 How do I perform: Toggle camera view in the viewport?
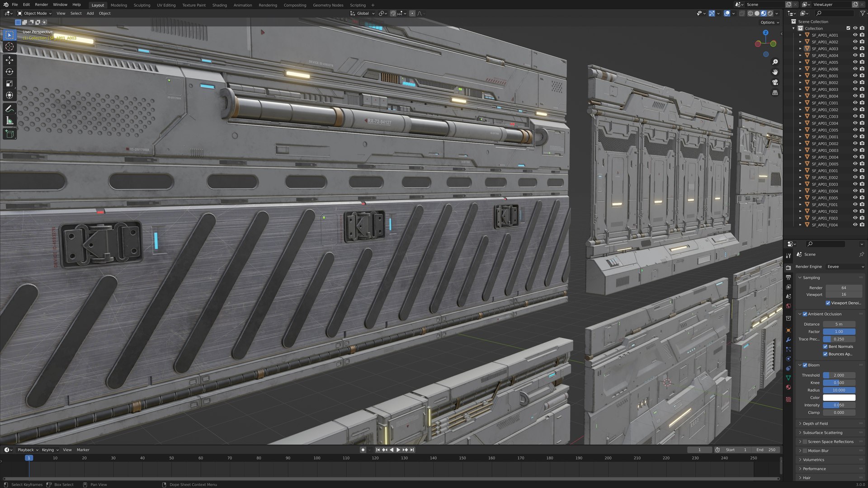(775, 82)
